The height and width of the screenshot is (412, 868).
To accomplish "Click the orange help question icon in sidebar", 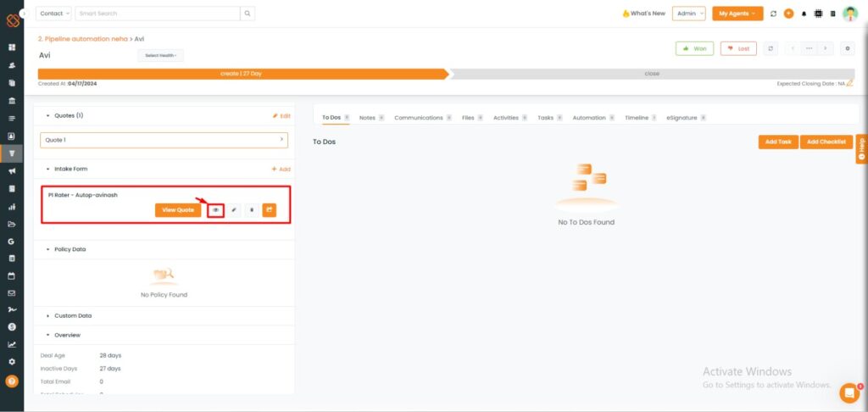I will click(x=12, y=381).
